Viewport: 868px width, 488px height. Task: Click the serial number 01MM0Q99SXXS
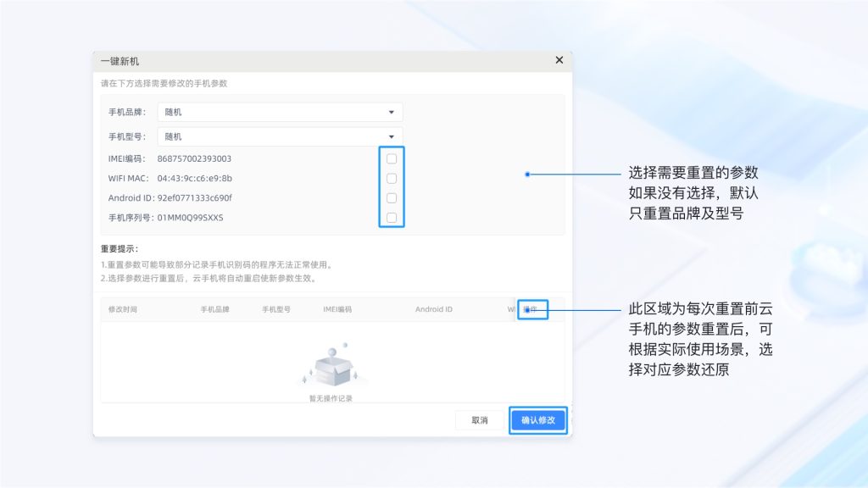(x=191, y=218)
